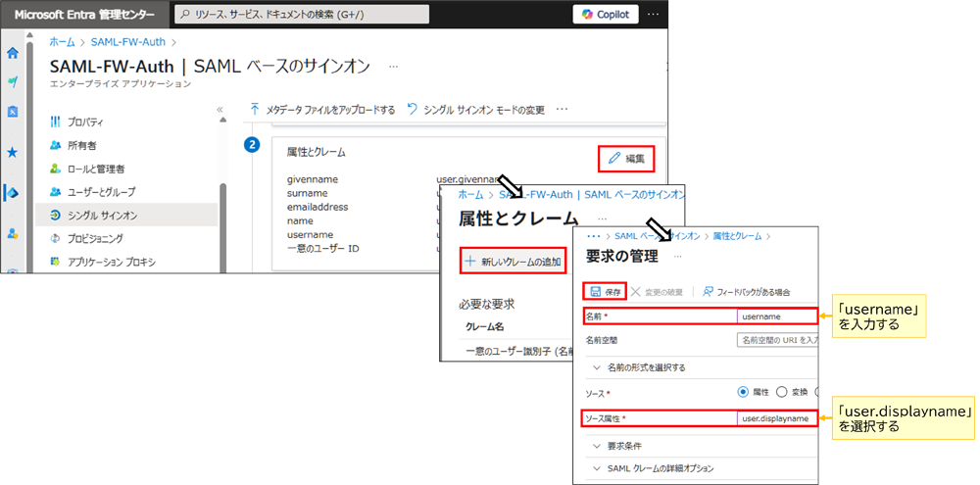This screenshot has height=485, width=980.
Task: Click the Copilot button
Action: 606,14
